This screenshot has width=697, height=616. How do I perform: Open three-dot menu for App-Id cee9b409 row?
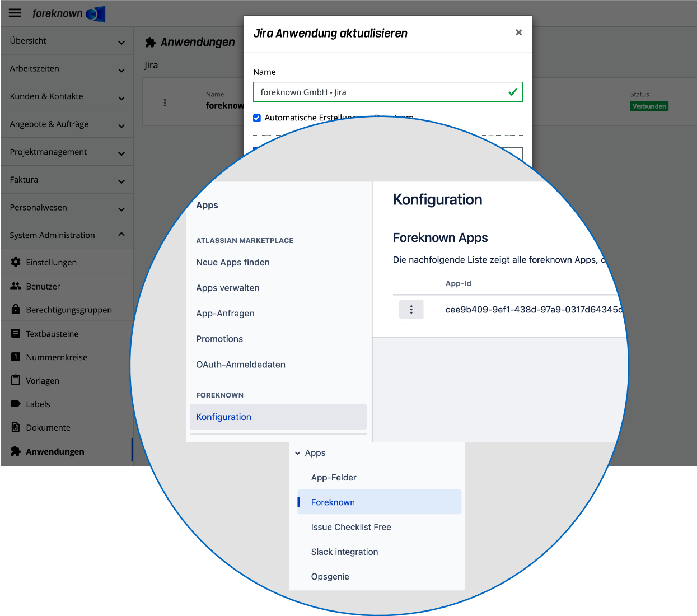pyautogui.click(x=411, y=309)
